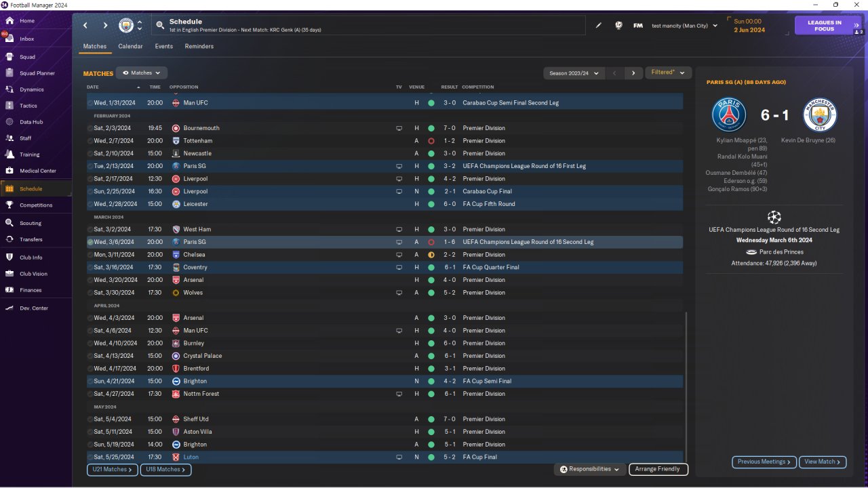Click the help icon beside the pencil
The image size is (868, 488).
pos(618,26)
